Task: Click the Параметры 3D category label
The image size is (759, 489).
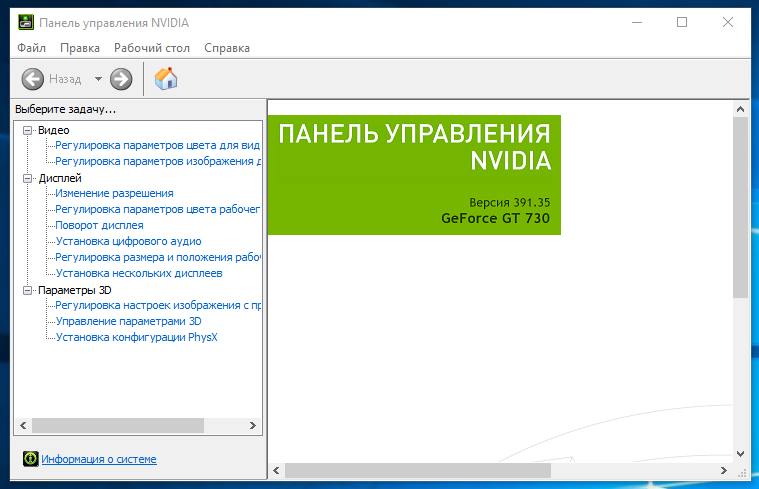Action: (x=75, y=290)
